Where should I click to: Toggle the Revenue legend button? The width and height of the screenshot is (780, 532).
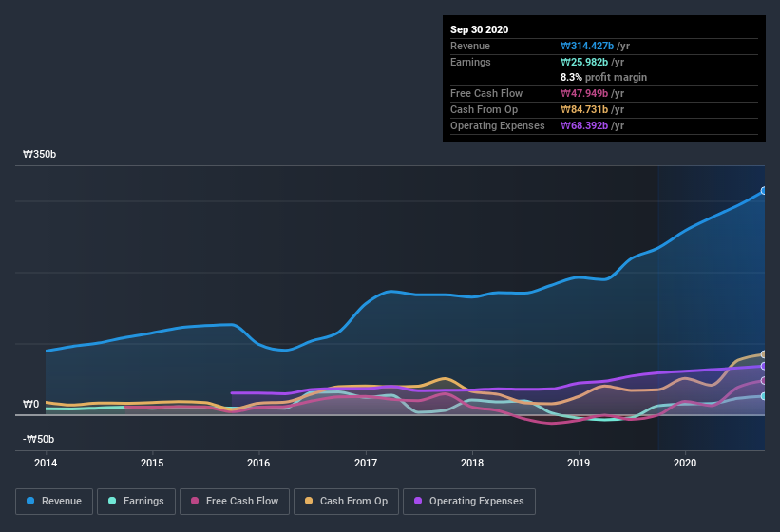click(54, 502)
